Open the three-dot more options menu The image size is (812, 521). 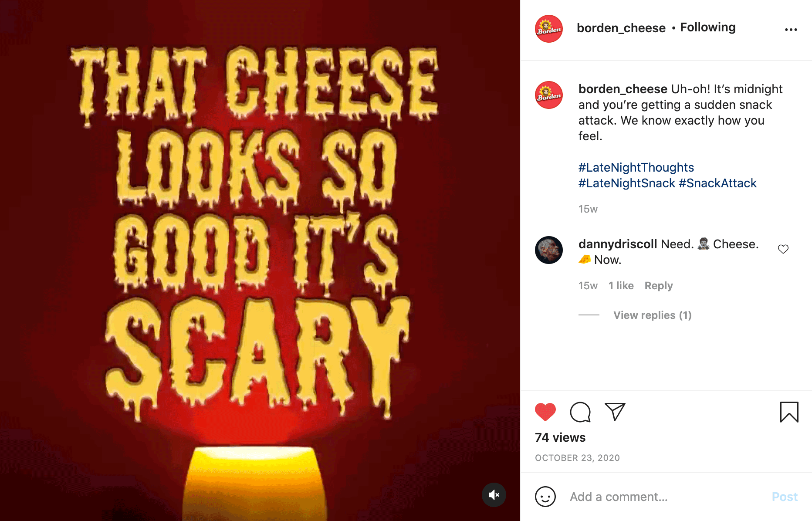coord(791,30)
